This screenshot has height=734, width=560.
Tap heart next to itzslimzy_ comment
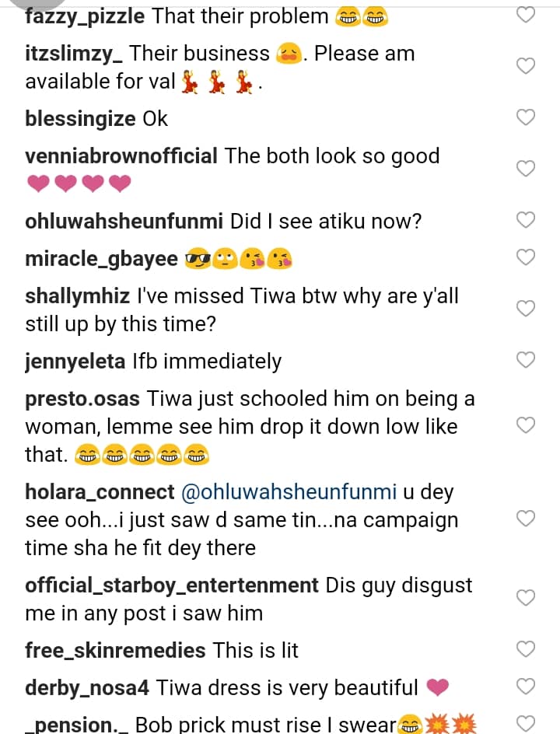click(x=527, y=67)
